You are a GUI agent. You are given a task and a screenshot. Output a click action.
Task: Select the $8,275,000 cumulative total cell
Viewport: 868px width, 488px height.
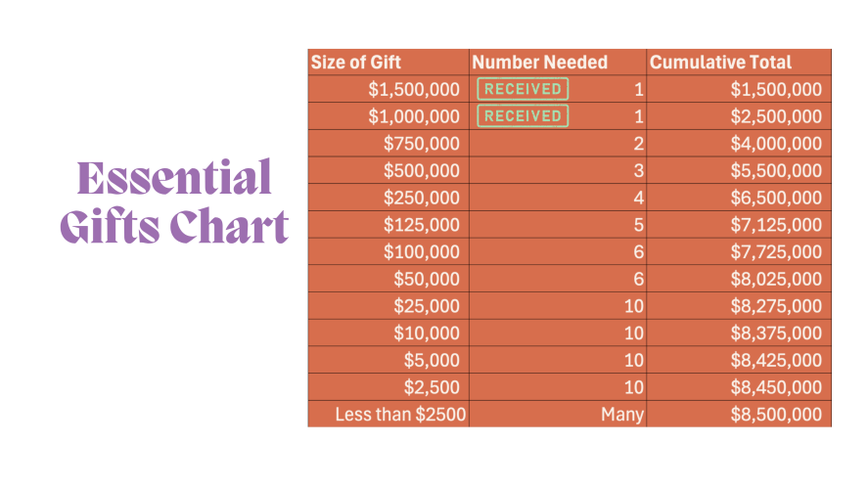(776, 306)
